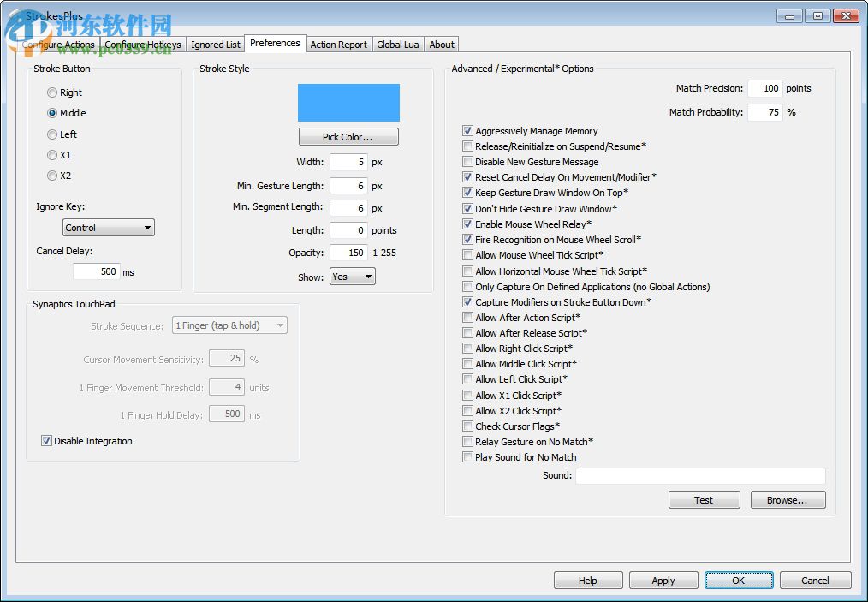
Task: Click the blue stroke color swatch
Action: point(348,103)
